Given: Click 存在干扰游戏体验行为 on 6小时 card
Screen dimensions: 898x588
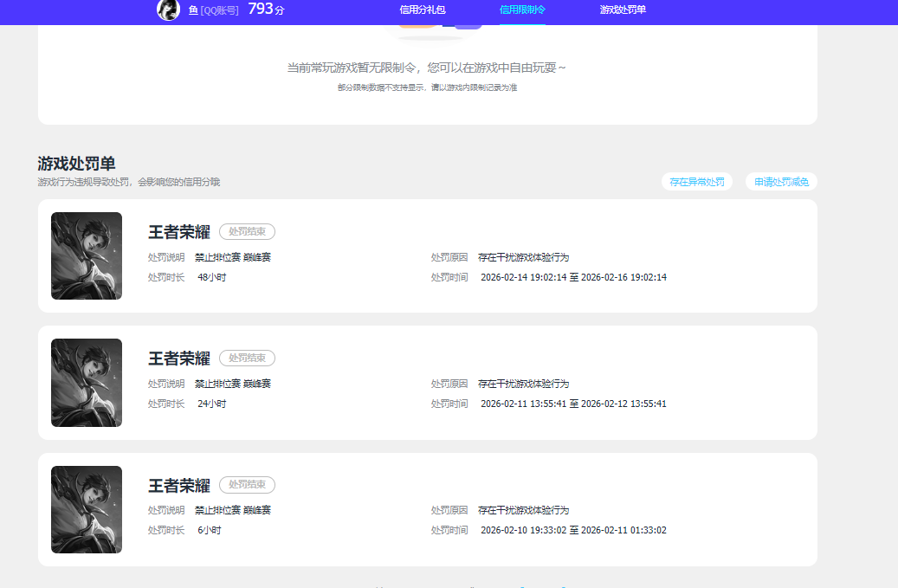Looking at the screenshot, I should [x=523, y=510].
